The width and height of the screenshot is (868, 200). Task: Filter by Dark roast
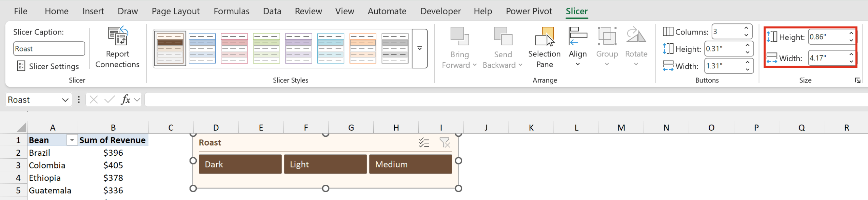pos(240,164)
